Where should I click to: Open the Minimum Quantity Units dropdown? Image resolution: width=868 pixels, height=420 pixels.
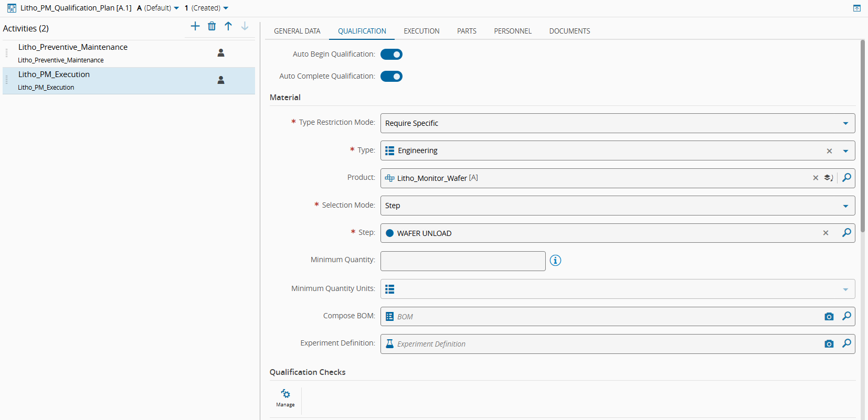click(x=845, y=289)
